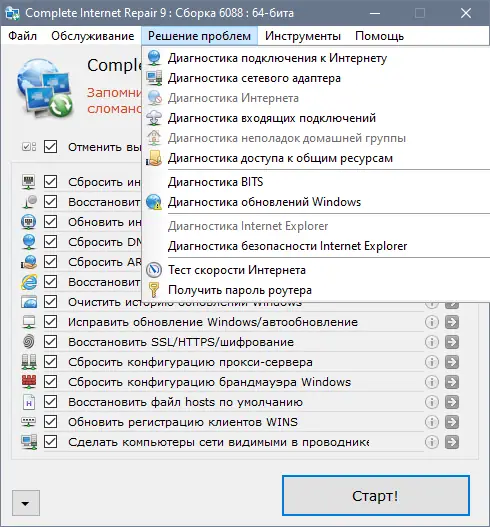Click the text Обновить регистрацию клиентов WINS
This screenshot has width=490, height=527.
[x=183, y=422]
